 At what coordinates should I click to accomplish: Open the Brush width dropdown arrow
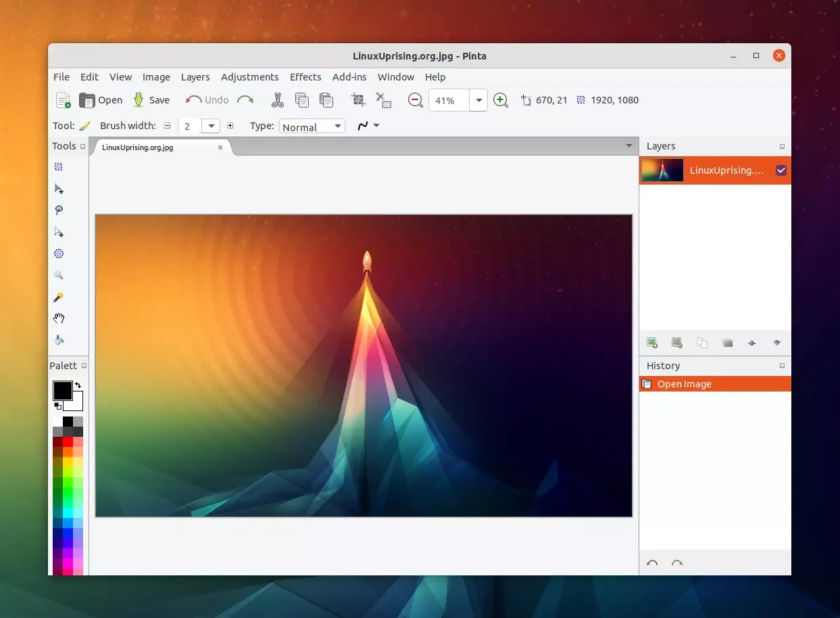point(210,126)
